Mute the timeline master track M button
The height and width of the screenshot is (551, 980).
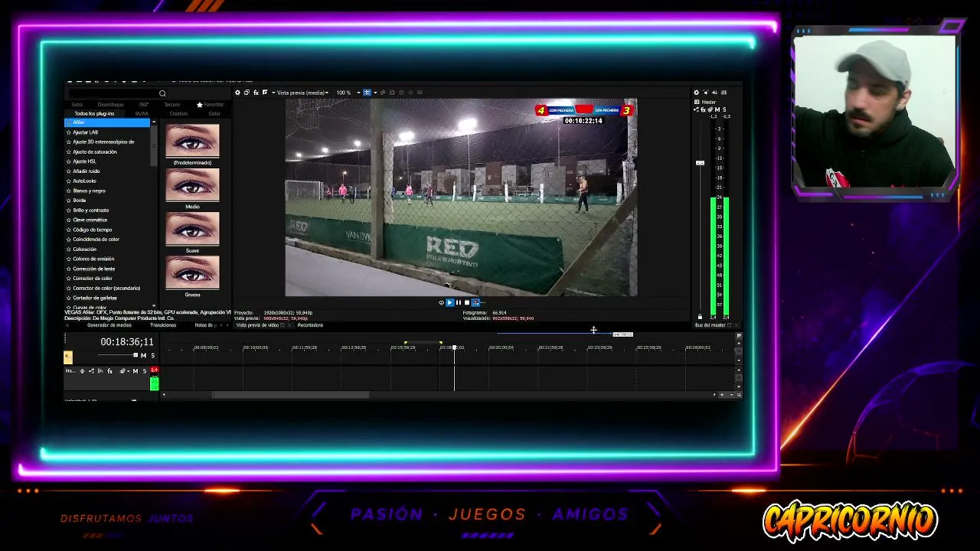pyautogui.click(x=143, y=355)
